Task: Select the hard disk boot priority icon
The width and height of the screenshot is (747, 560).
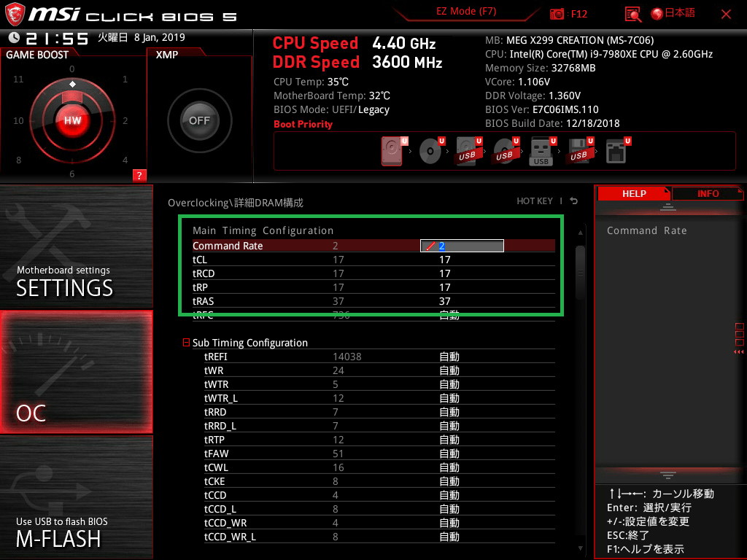Action: click(392, 151)
